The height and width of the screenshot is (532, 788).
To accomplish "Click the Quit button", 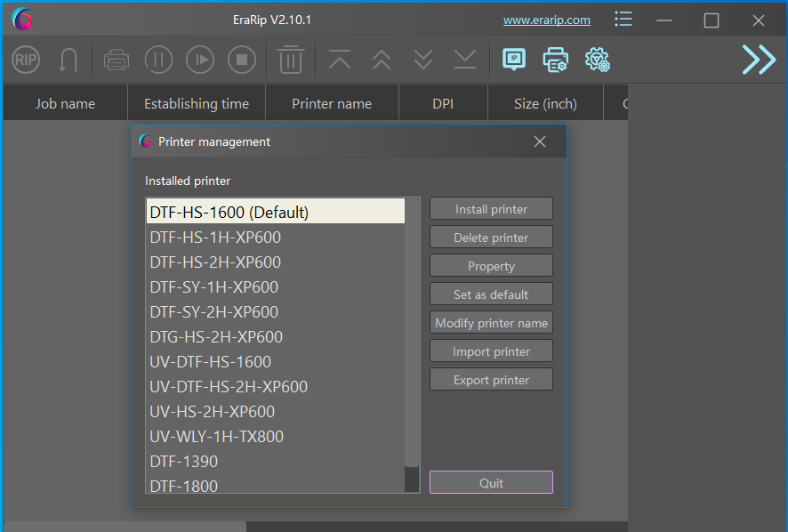I will pyautogui.click(x=491, y=483).
